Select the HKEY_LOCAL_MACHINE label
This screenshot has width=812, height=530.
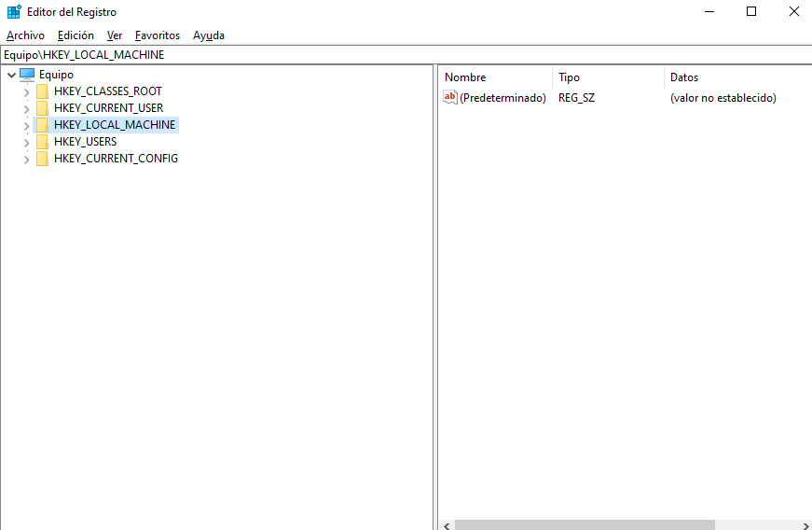coord(115,125)
